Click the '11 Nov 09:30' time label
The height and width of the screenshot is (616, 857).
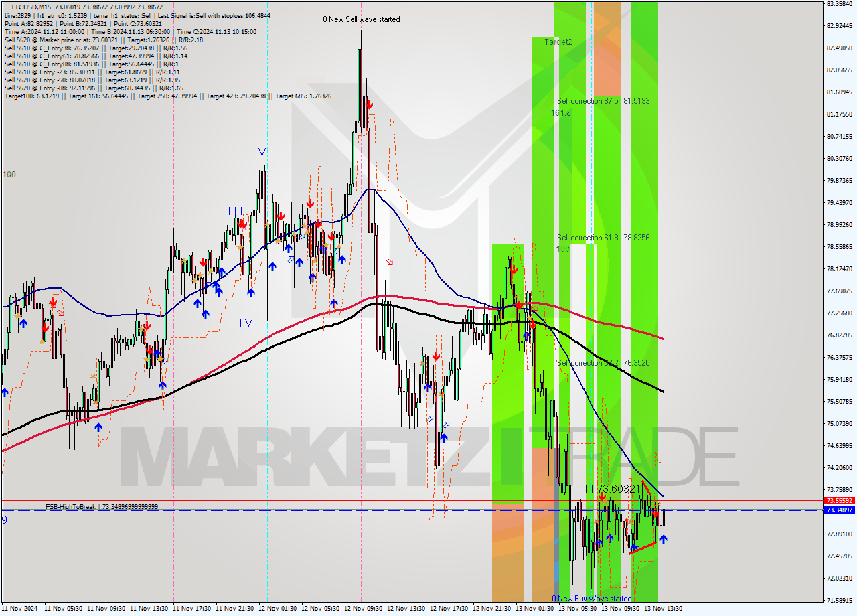pyautogui.click(x=106, y=609)
